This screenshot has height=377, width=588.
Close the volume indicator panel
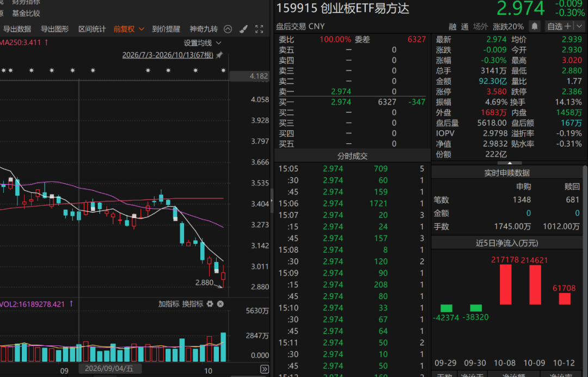pos(220,304)
